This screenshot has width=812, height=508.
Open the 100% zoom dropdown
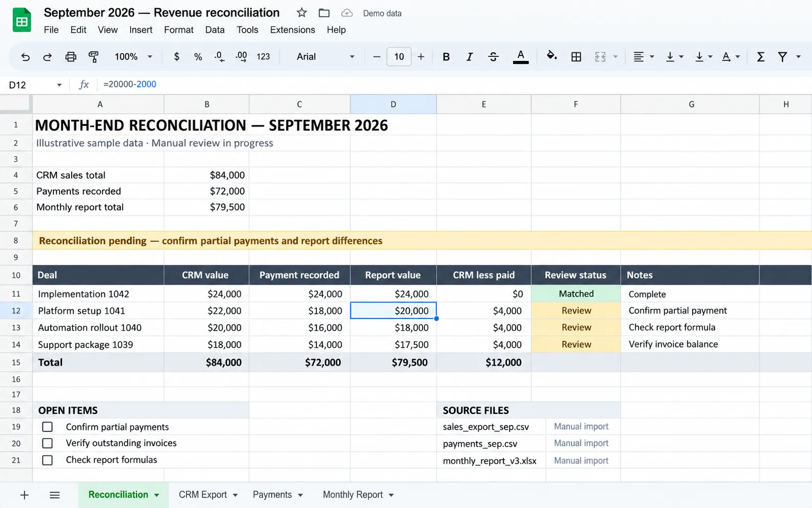point(134,57)
